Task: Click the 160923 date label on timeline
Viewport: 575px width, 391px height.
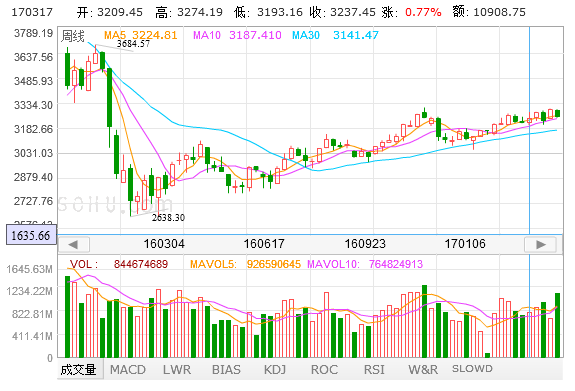Action: click(365, 244)
